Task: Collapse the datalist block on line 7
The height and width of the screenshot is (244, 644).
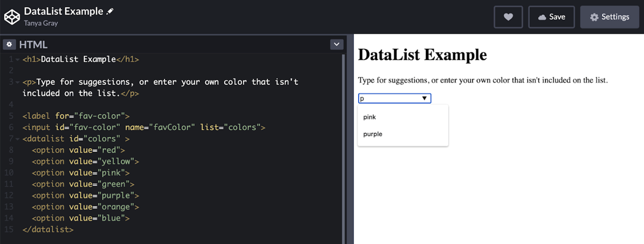Action: (x=17, y=139)
